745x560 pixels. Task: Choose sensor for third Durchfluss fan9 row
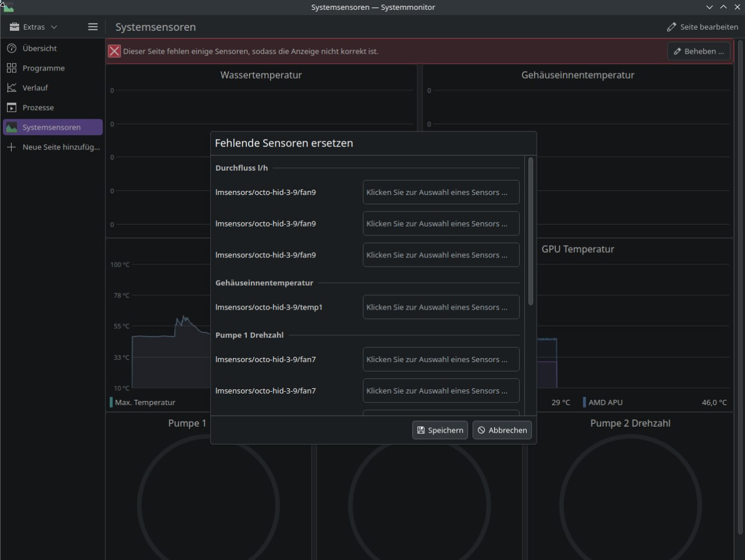click(x=441, y=255)
